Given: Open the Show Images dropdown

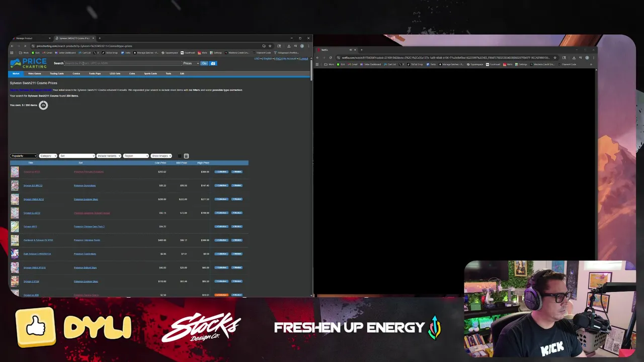Looking at the screenshot, I should tap(161, 156).
